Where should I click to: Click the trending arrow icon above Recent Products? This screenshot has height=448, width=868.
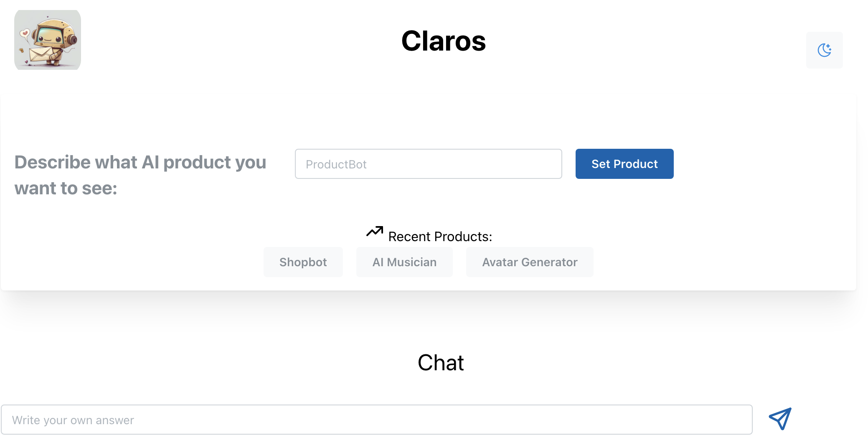click(x=375, y=232)
